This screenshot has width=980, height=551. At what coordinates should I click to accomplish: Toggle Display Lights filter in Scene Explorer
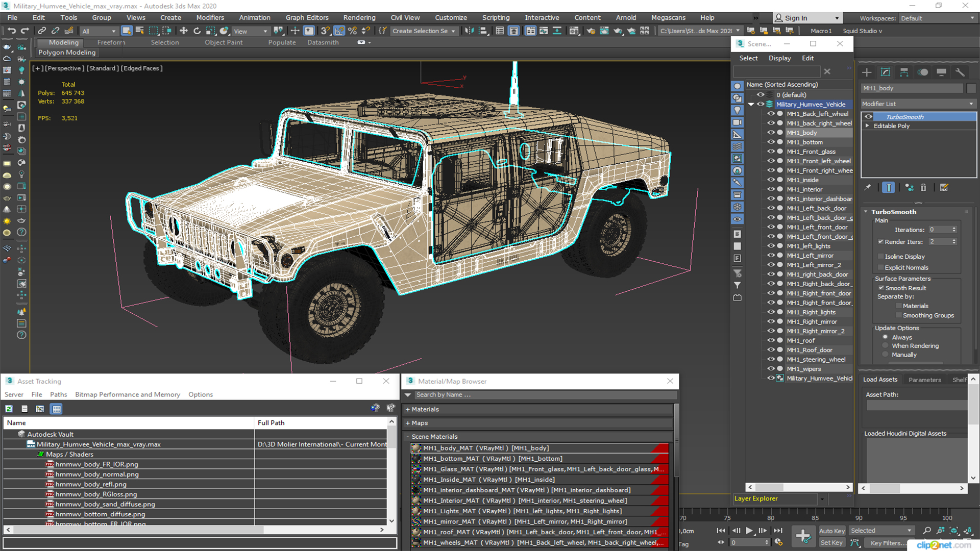pyautogui.click(x=738, y=110)
